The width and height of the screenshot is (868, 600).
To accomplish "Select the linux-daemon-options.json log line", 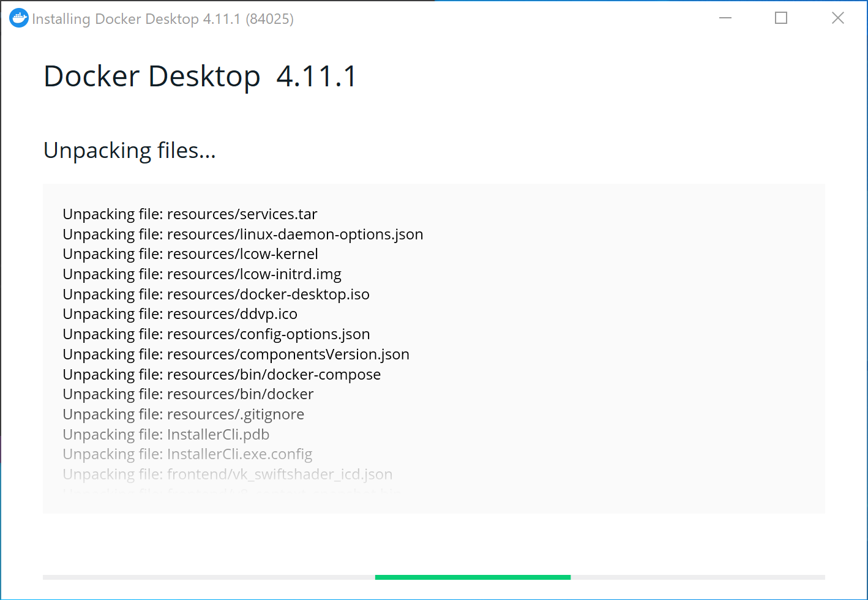I will pyautogui.click(x=243, y=234).
